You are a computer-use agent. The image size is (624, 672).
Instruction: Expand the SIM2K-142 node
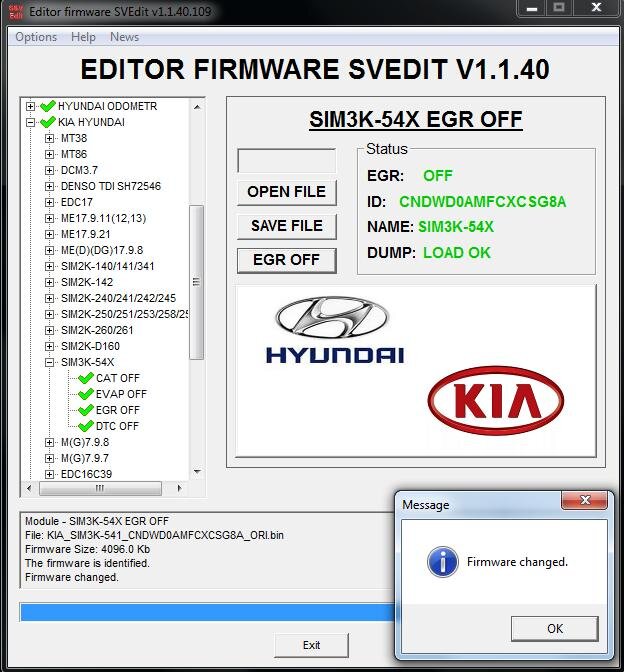[x=49, y=282]
